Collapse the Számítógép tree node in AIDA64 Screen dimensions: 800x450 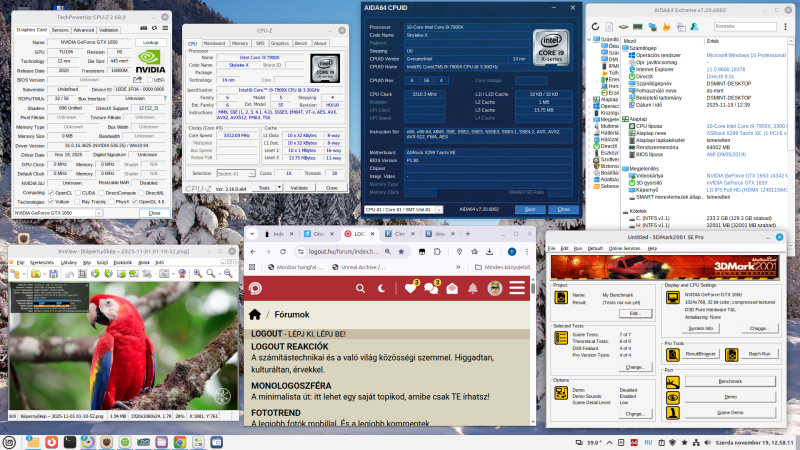(x=589, y=39)
